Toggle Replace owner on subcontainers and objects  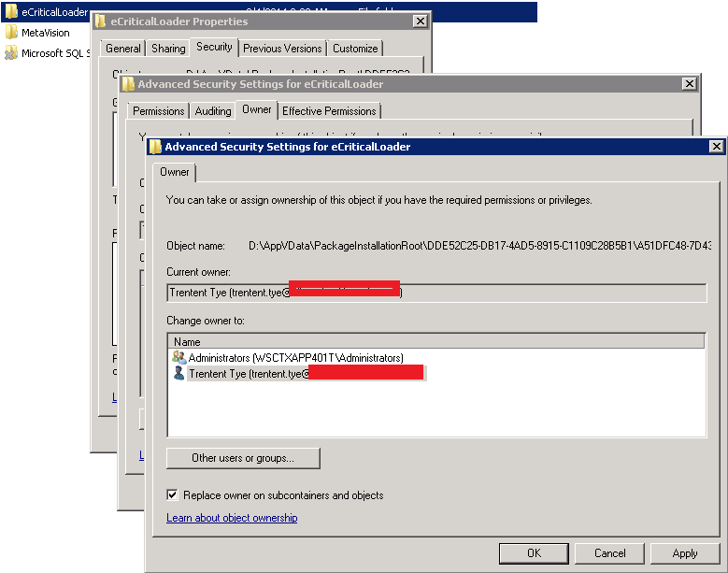click(x=172, y=495)
